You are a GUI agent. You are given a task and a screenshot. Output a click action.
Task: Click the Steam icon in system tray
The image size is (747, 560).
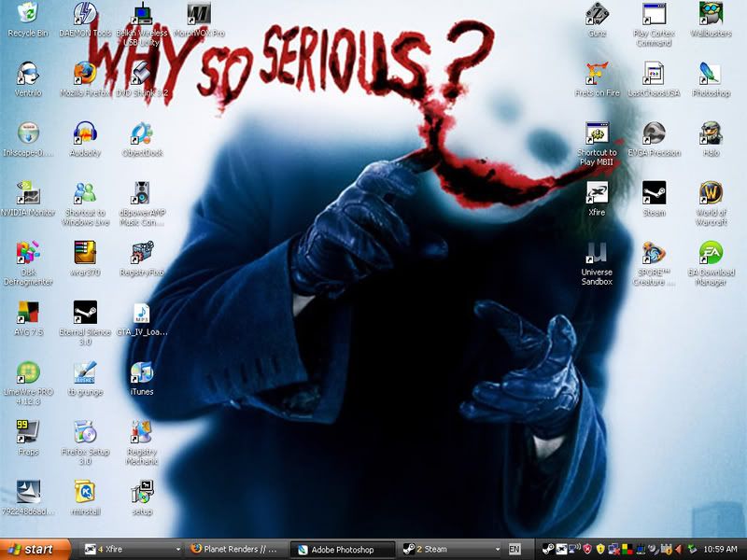tap(548, 550)
